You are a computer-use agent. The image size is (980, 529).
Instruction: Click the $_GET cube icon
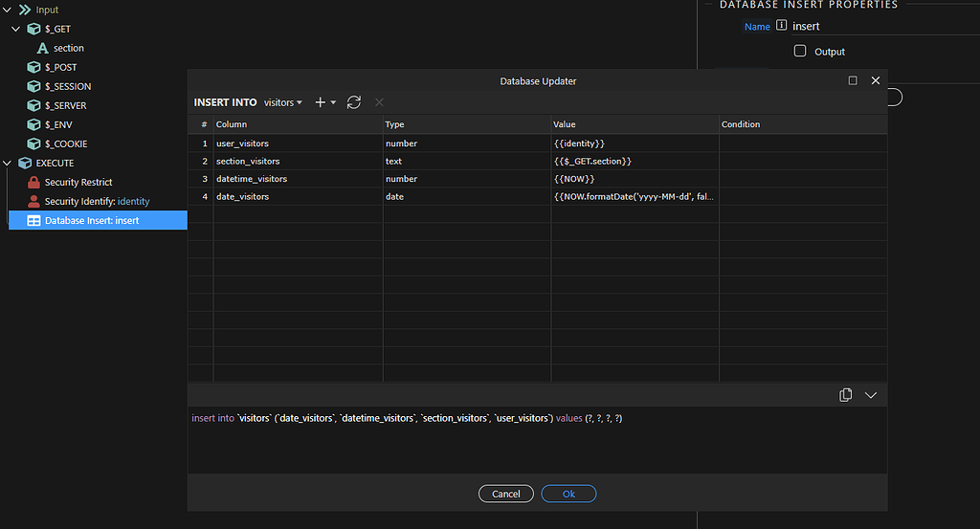[x=33, y=29]
